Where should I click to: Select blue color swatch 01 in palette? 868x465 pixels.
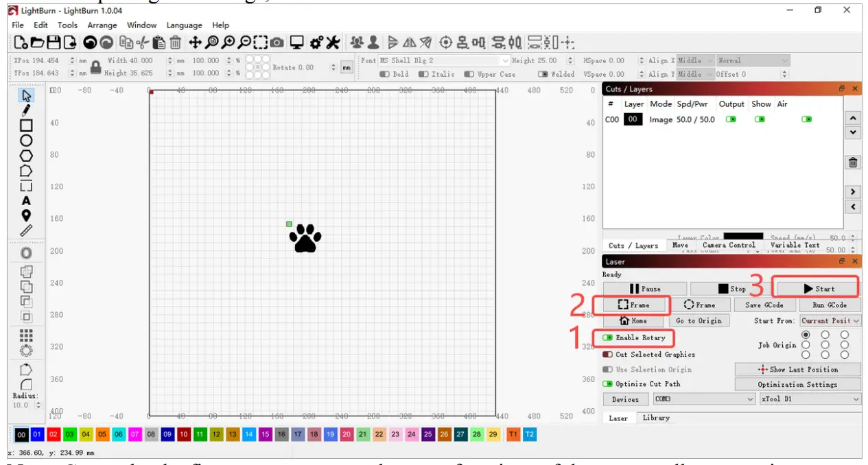click(x=38, y=434)
